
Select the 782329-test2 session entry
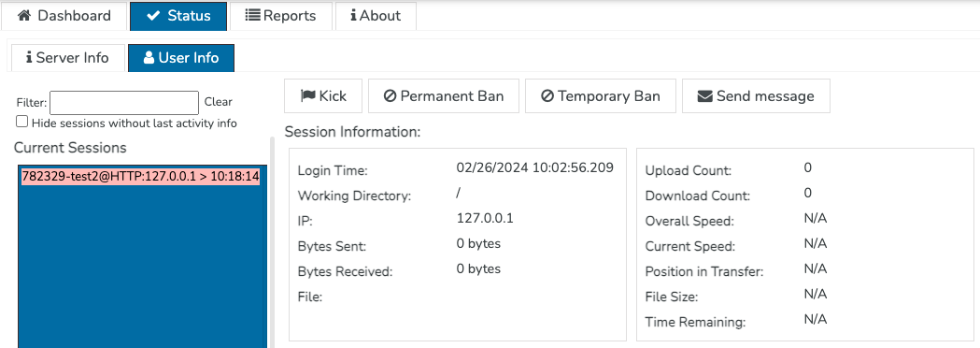click(141, 177)
